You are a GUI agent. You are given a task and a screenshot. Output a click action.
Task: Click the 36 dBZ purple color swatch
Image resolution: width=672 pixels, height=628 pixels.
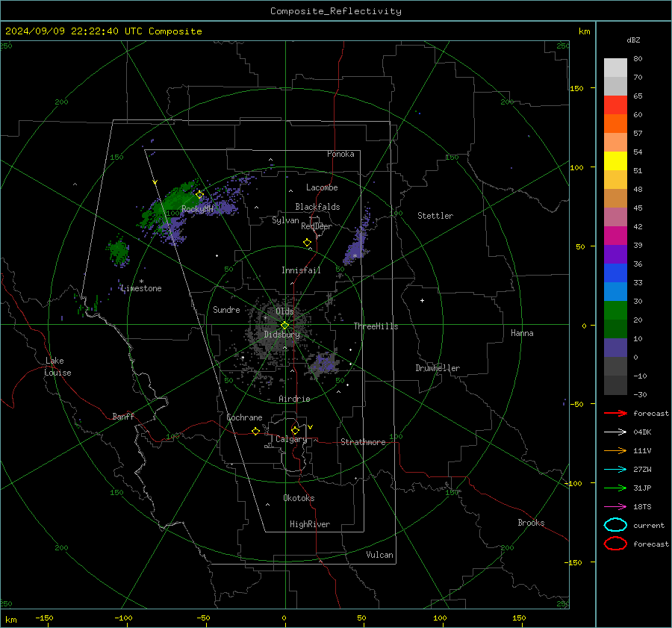click(615, 254)
